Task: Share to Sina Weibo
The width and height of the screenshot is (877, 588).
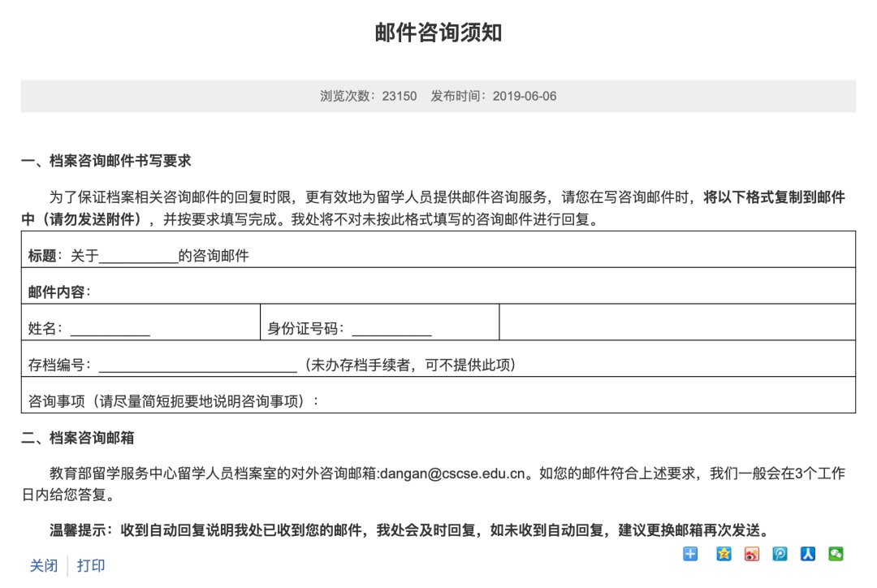Action: click(752, 554)
